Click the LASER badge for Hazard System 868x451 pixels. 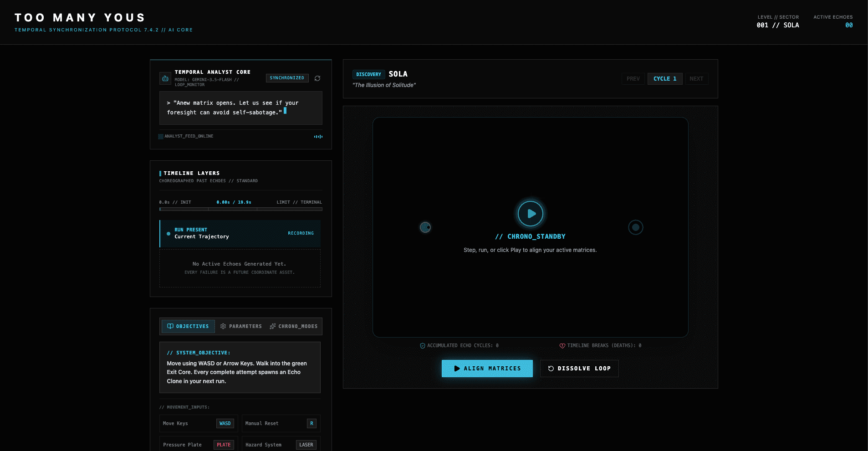pyautogui.click(x=306, y=445)
